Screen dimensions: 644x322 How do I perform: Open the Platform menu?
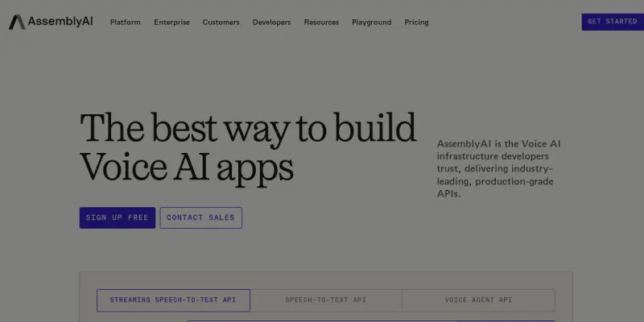(x=126, y=23)
